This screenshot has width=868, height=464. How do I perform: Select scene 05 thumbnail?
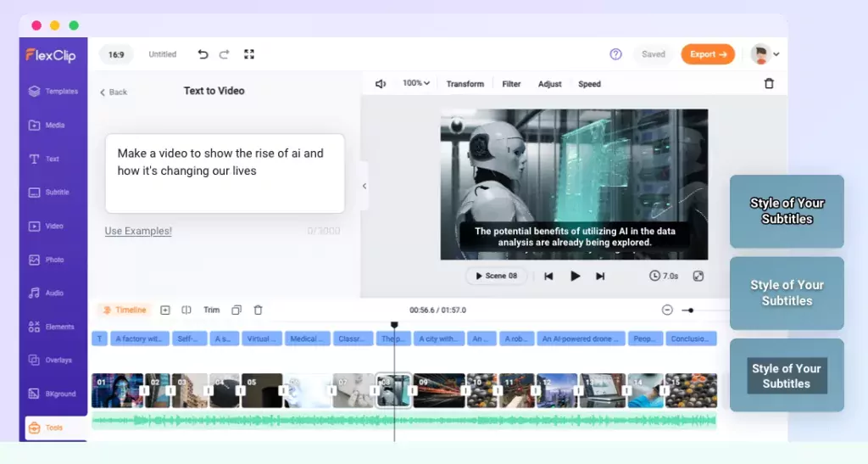point(262,391)
